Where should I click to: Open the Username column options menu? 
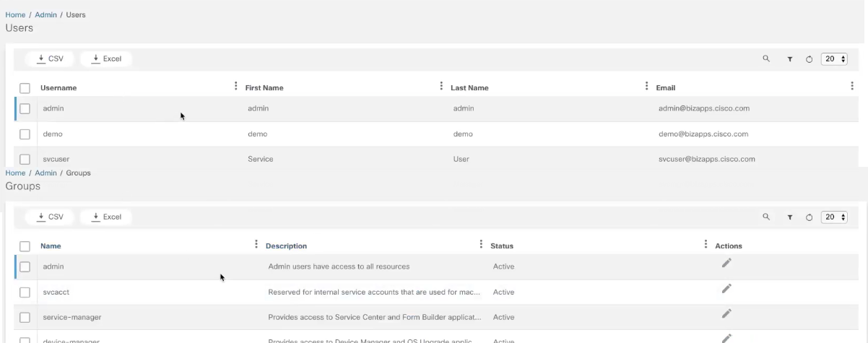(x=236, y=87)
